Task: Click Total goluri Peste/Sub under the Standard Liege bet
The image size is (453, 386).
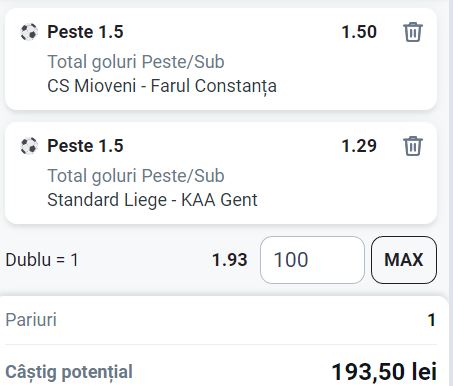Action: click(x=136, y=176)
